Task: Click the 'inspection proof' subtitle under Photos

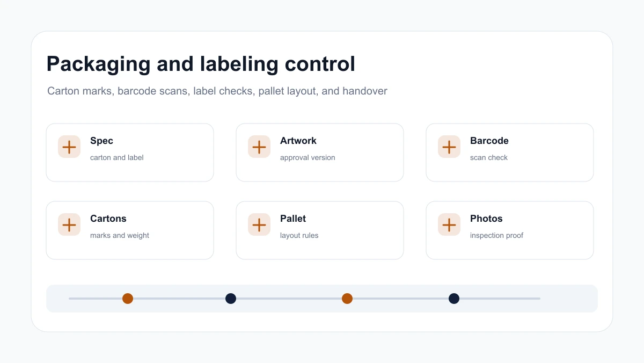Action: pyautogui.click(x=496, y=235)
